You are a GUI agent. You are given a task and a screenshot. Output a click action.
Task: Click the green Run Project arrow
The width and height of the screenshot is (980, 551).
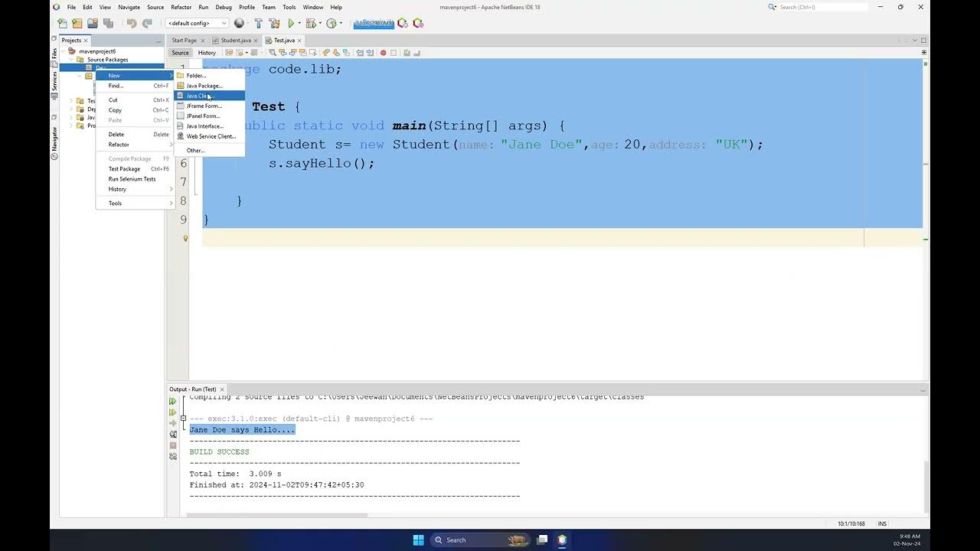(x=291, y=23)
